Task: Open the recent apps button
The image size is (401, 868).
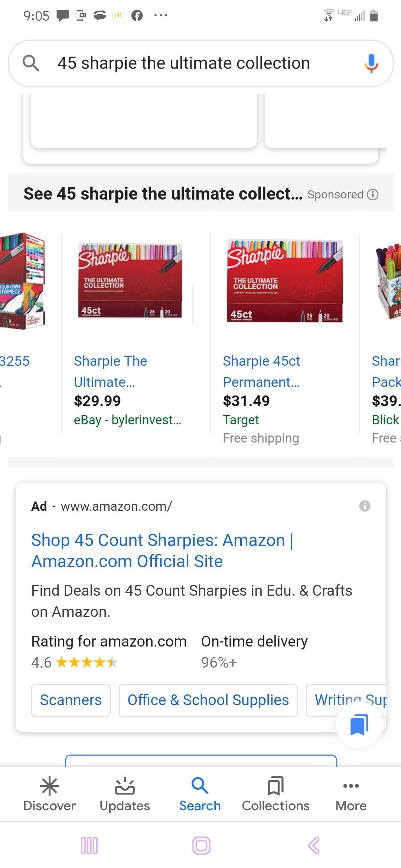Action: coord(89,846)
